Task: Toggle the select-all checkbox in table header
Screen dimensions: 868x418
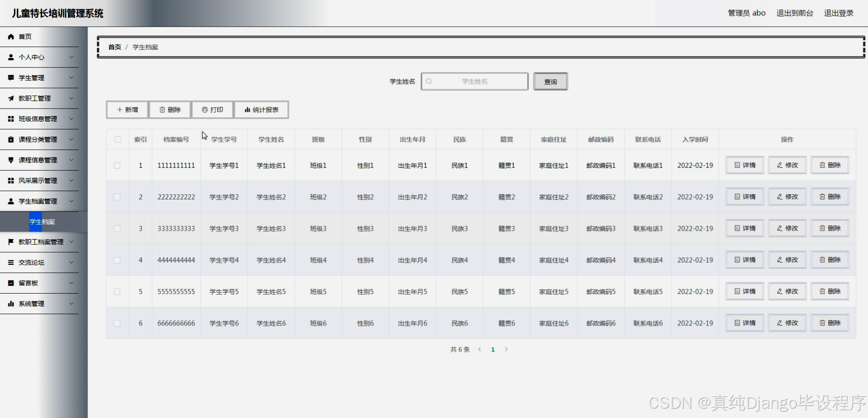Action: pyautogui.click(x=118, y=139)
